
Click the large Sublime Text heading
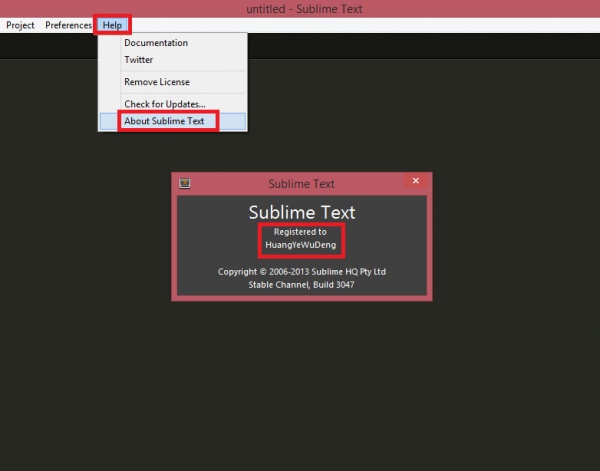[302, 212]
